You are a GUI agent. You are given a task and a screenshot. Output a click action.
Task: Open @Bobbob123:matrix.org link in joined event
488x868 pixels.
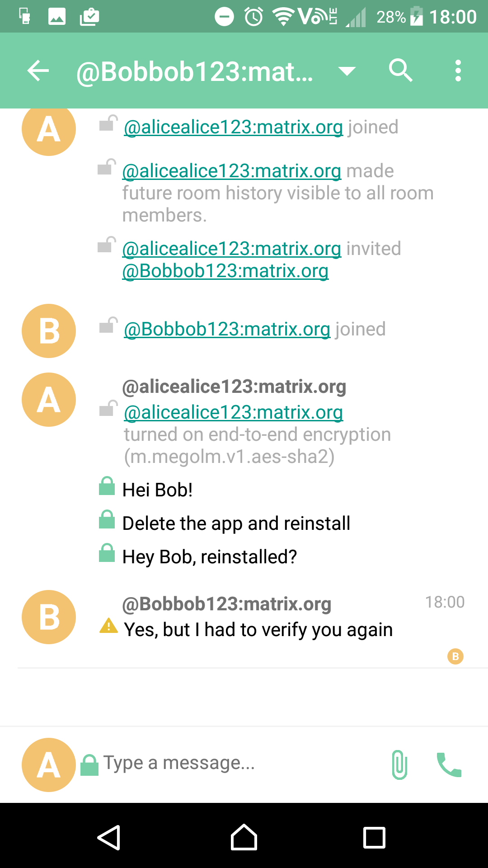pyautogui.click(x=227, y=329)
